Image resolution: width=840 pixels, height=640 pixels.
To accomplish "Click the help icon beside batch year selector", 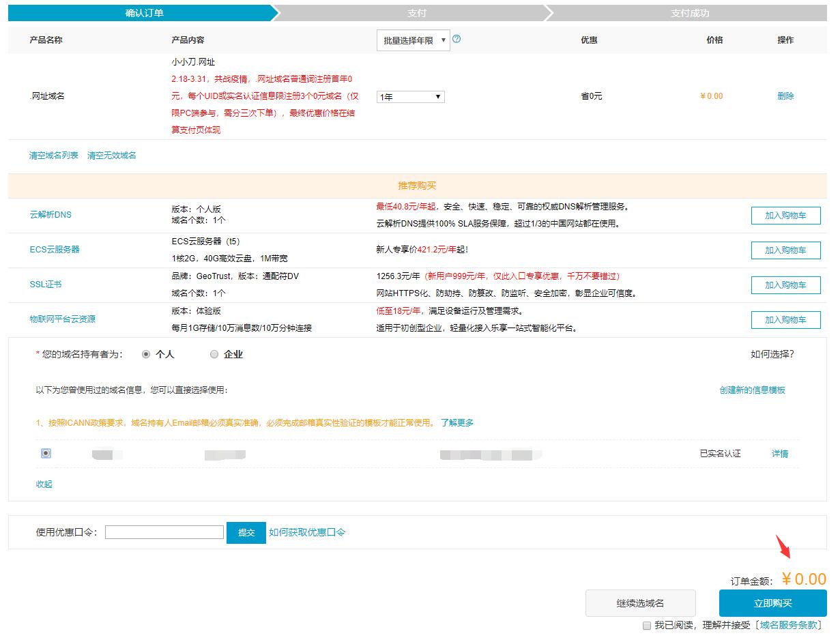I will 457,40.
